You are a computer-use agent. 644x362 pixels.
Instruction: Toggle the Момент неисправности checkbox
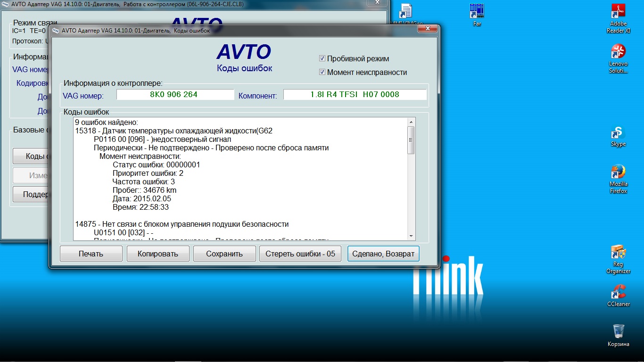[322, 72]
